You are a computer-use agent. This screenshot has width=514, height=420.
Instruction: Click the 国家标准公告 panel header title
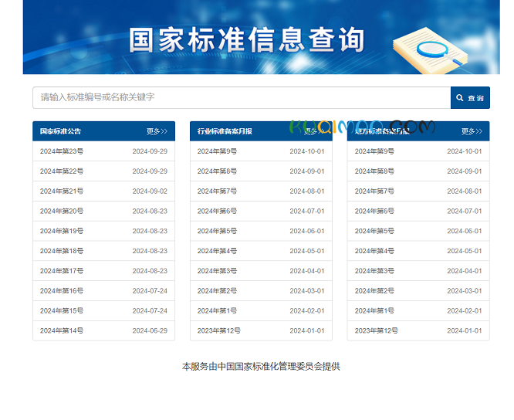click(x=61, y=131)
